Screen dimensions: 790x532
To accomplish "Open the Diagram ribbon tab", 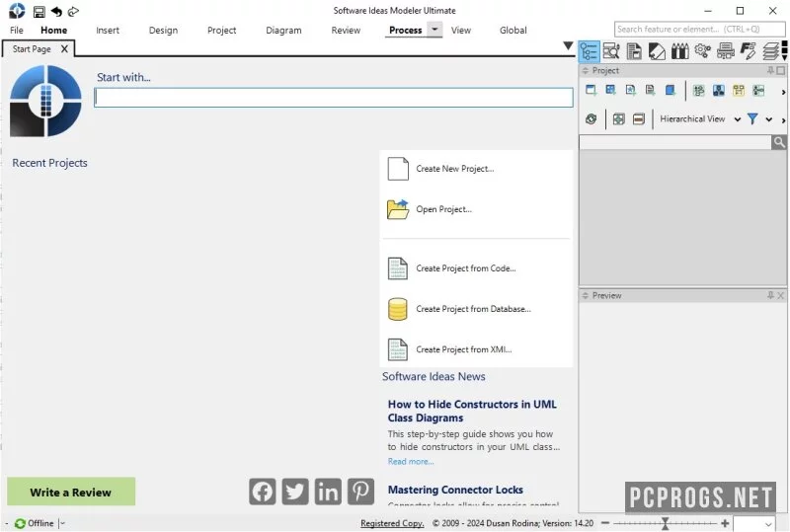I will coord(283,31).
